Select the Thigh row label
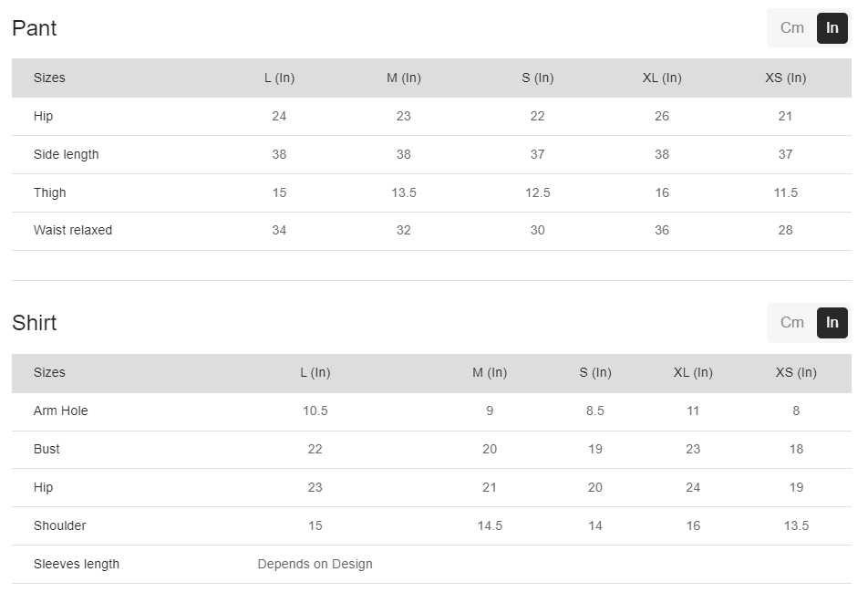868x603 pixels. pos(50,192)
